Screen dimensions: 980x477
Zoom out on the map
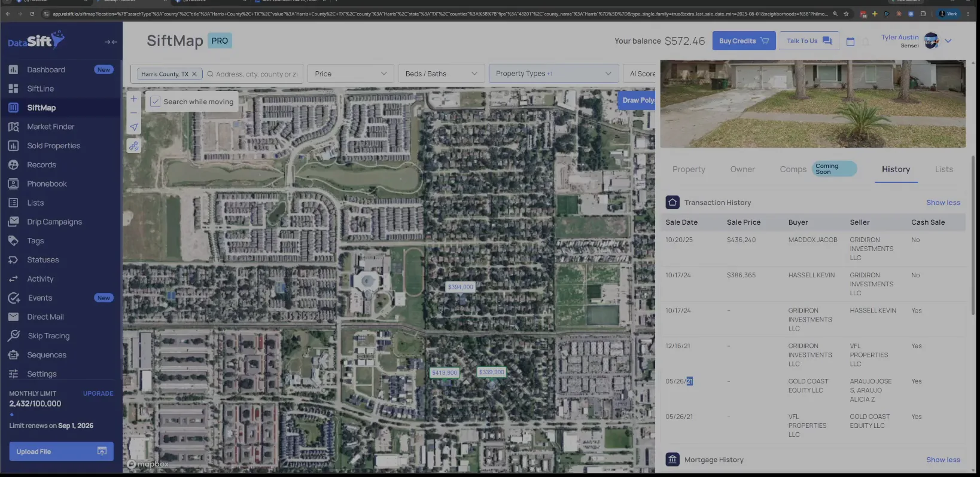(133, 112)
